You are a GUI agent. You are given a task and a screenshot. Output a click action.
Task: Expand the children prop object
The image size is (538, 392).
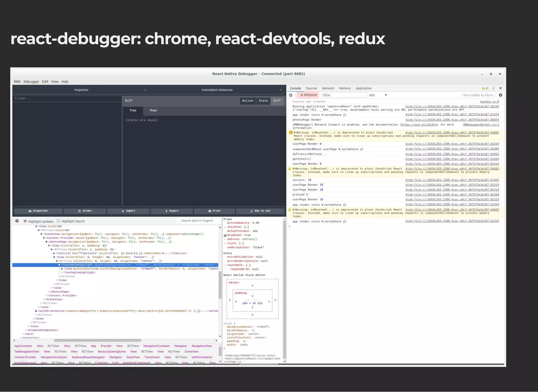coord(225,227)
